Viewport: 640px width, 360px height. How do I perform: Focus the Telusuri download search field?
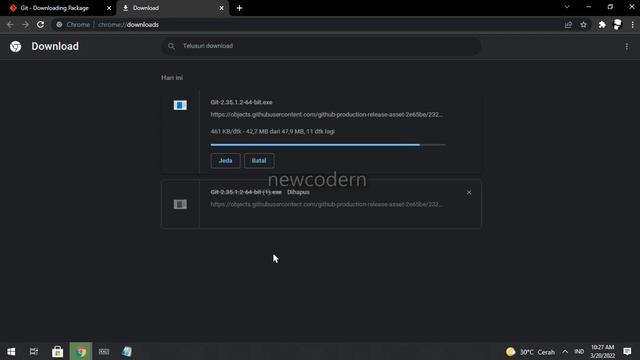[x=322, y=46]
